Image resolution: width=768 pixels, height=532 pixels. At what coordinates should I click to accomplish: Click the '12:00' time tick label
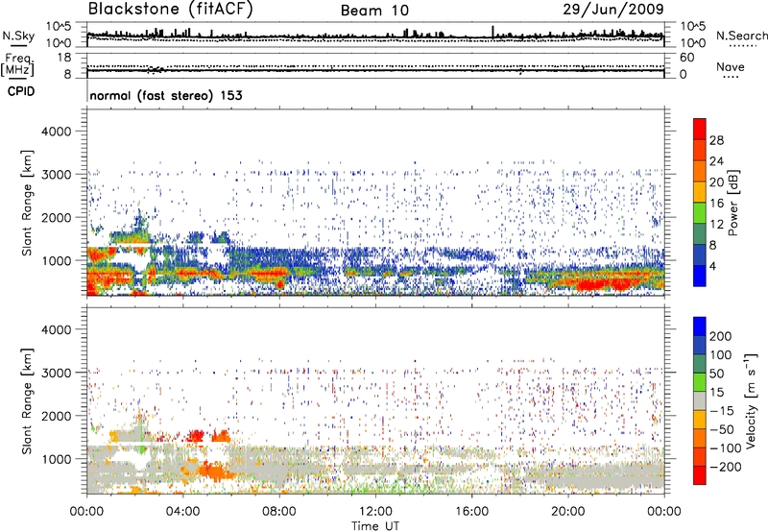pos(375,512)
